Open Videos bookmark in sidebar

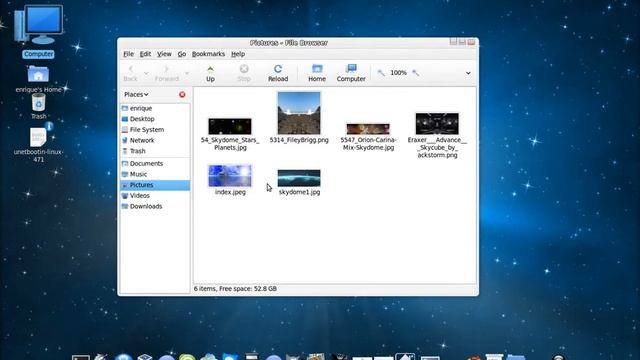point(155,196)
